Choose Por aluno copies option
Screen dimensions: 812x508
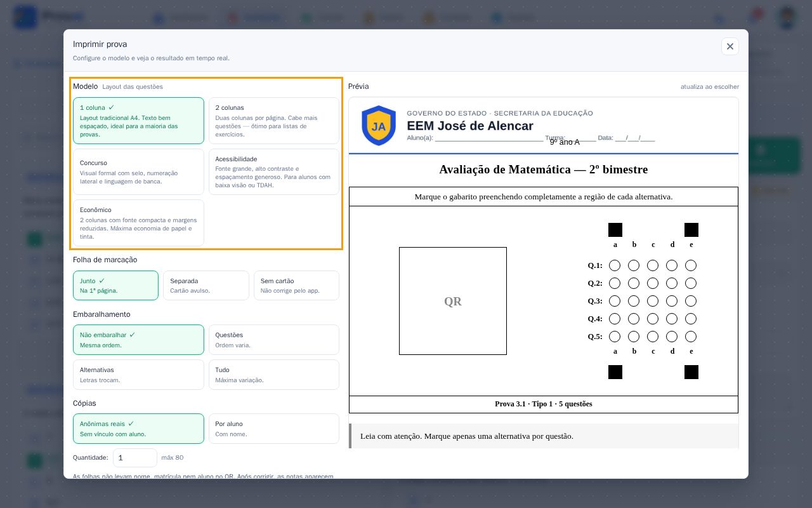273,429
